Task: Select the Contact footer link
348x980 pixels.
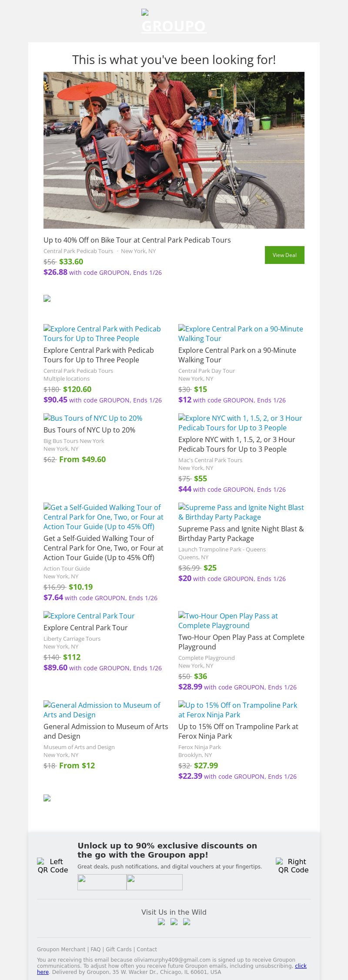Action: (147, 949)
